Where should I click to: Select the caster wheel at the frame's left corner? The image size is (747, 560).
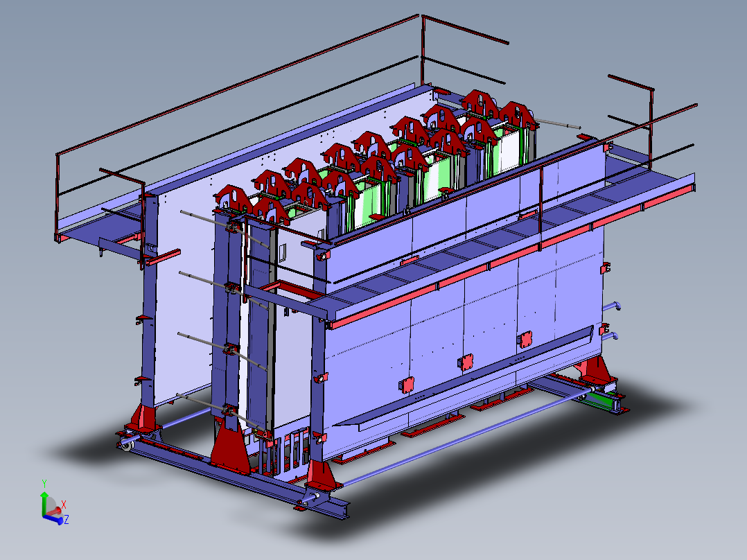click(128, 446)
